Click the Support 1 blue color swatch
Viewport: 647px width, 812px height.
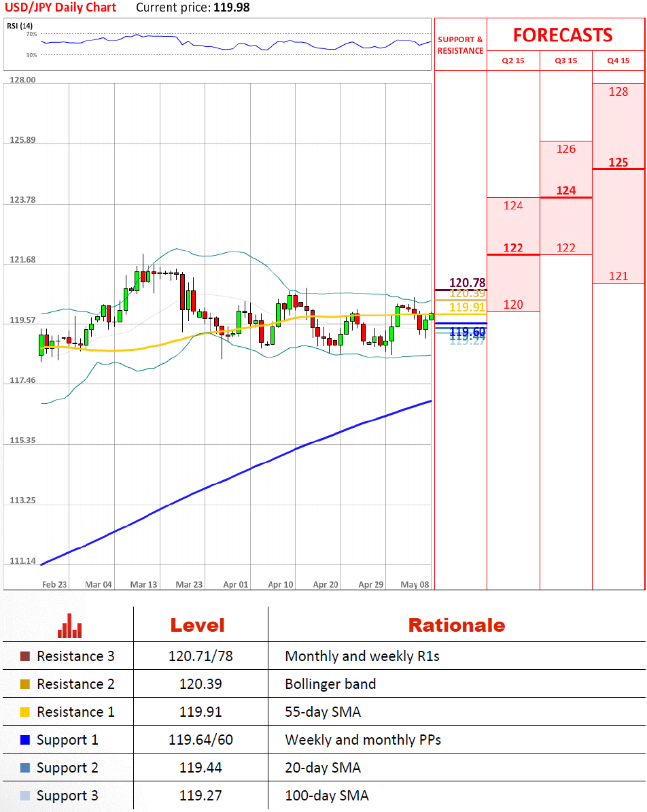click(25, 740)
